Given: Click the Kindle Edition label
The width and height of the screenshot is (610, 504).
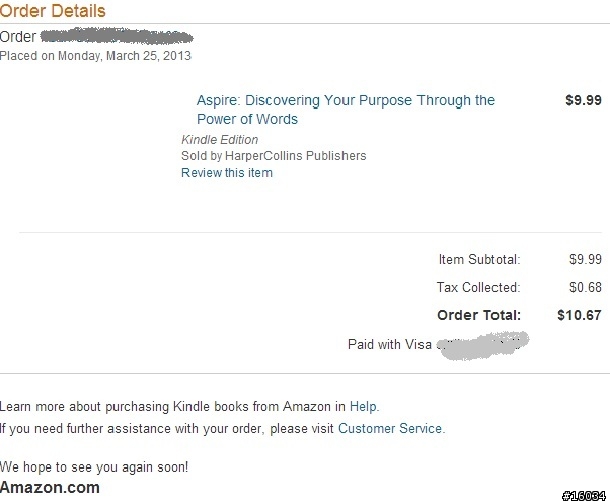Looking at the screenshot, I should (219, 140).
